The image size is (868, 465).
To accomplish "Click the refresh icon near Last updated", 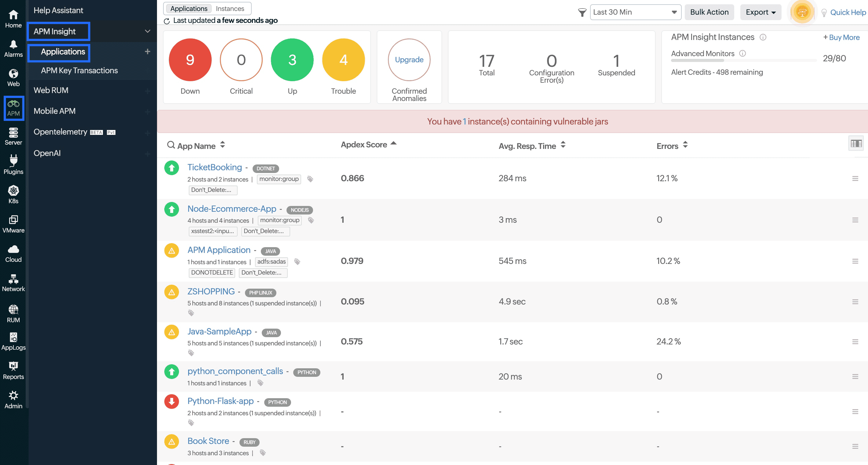I will pos(167,20).
